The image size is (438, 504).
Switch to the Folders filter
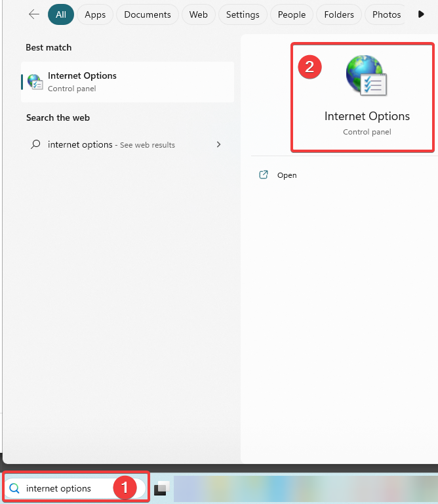[x=339, y=14]
